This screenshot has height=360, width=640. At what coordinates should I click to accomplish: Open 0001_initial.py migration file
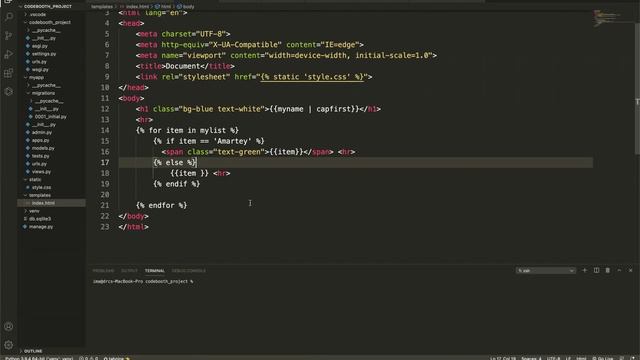coord(50,117)
